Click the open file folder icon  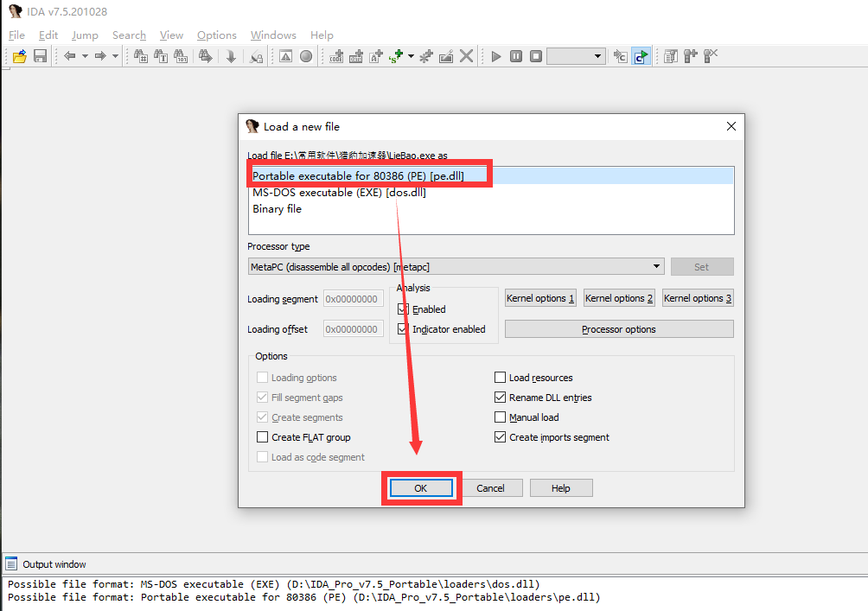tap(20, 56)
